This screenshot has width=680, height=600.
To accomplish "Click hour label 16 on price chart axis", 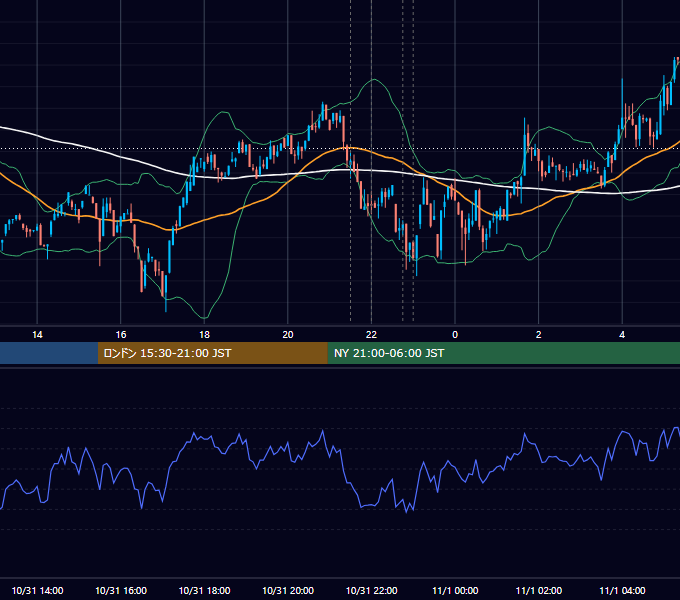I will [x=121, y=335].
